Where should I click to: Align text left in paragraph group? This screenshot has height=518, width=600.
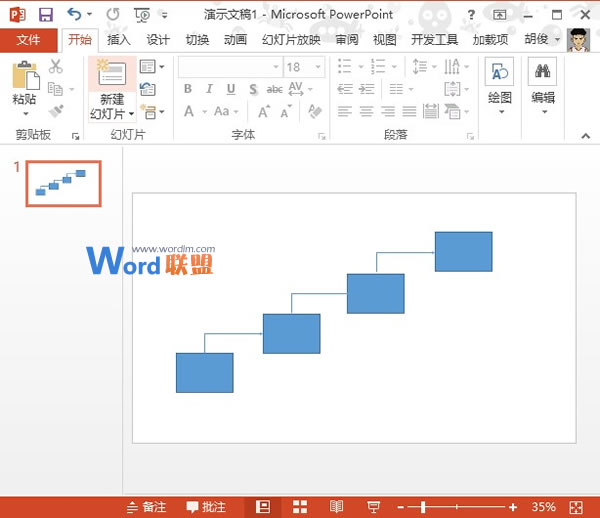point(345,112)
